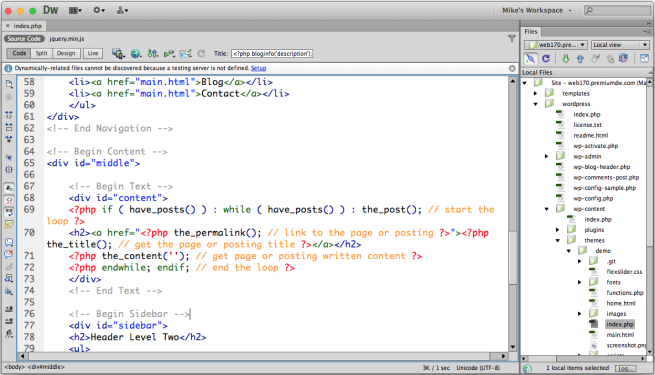Expand the templates folder
This screenshot has width=655, height=375.
tap(536, 94)
